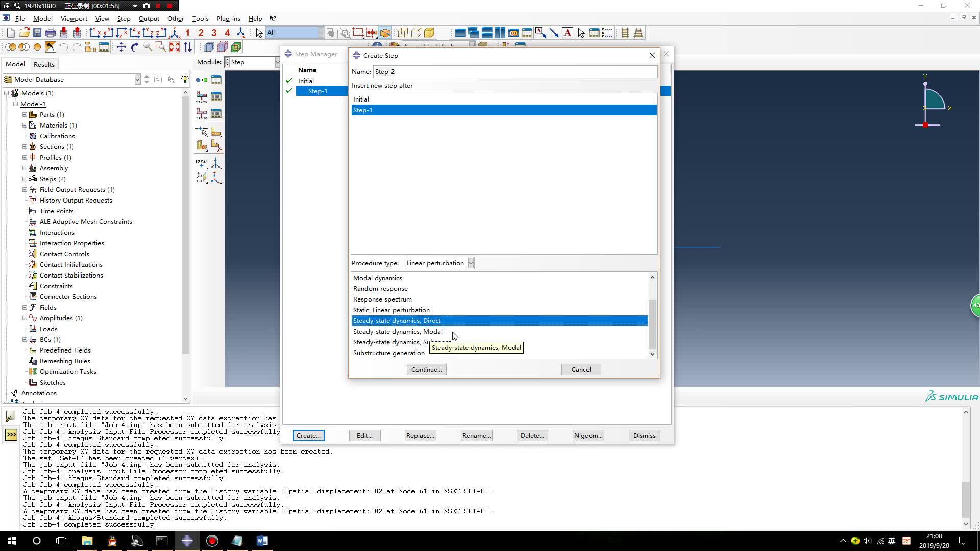980x551 pixels.
Task: Click the red number 1 custom view icon
Action: (187, 33)
